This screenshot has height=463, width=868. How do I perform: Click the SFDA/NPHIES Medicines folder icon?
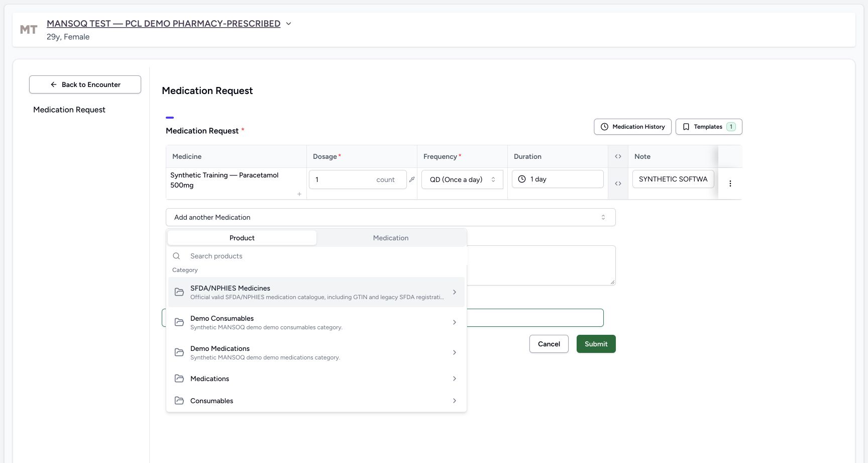point(179,292)
